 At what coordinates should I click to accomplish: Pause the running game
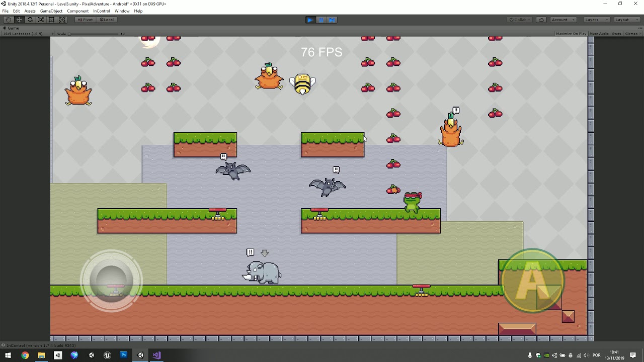point(321,20)
